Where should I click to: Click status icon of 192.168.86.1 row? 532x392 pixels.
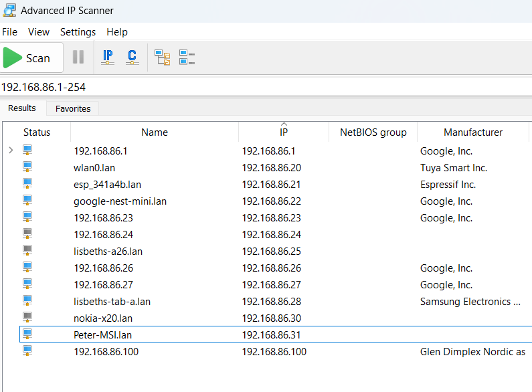point(27,150)
